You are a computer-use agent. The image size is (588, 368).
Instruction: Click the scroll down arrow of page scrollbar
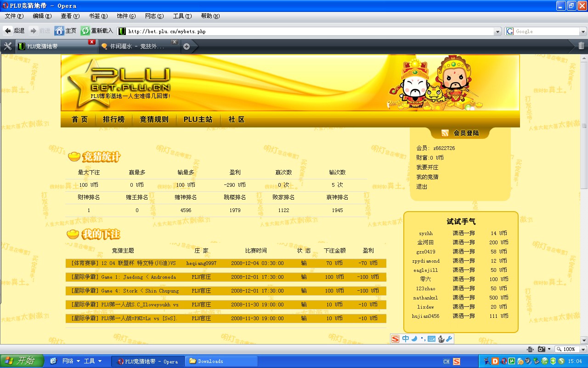(x=584, y=339)
